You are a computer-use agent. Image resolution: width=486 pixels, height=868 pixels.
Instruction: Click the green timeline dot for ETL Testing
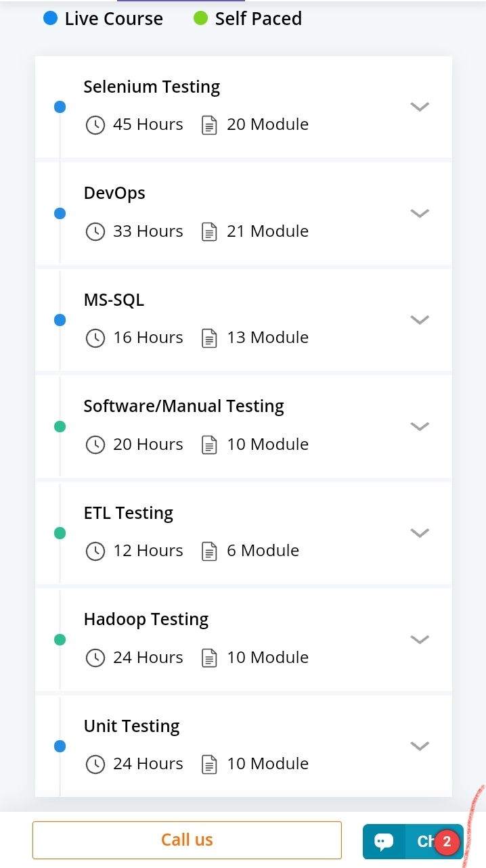click(60, 533)
